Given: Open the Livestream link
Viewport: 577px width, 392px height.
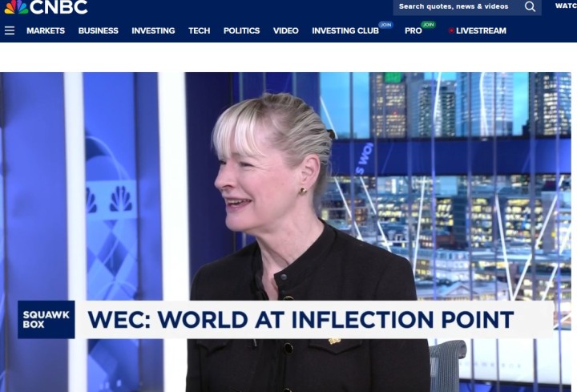Looking at the screenshot, I should pos(481,30).
